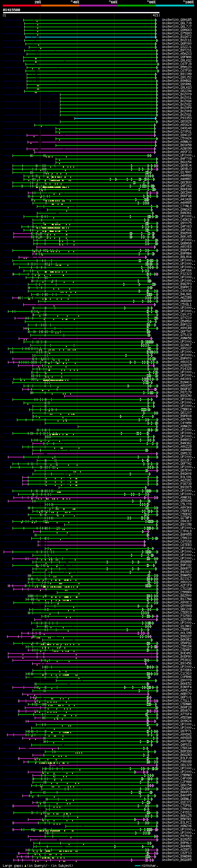Open hit UniRef100_Q9M663
The image size is (197, 868).
pos(177,30)
